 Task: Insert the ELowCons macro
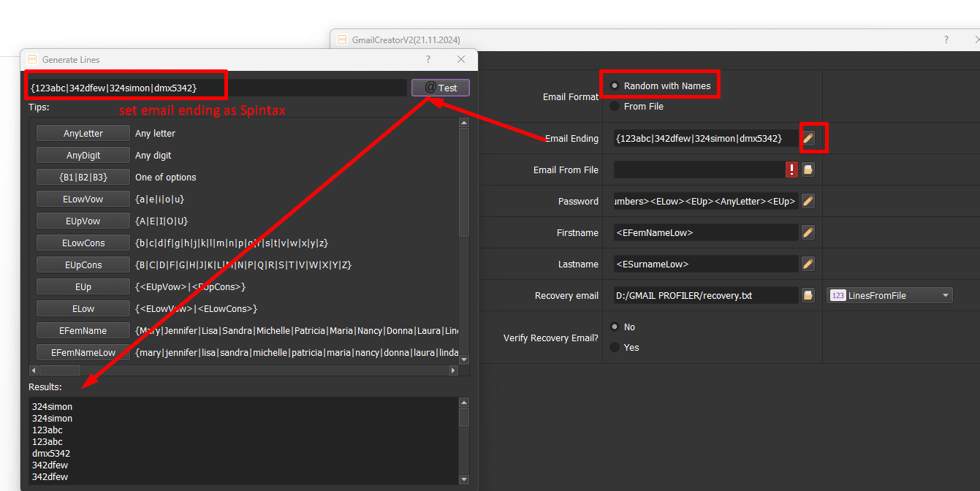click(x=83, y=243)
